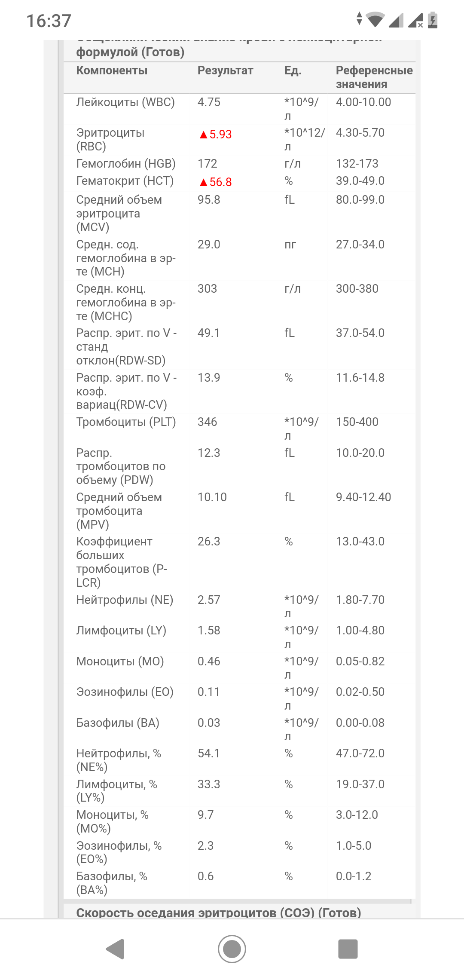Select the Референсные значения column header
The height and width of the screenshot is (980, 464).
(374, 77)
